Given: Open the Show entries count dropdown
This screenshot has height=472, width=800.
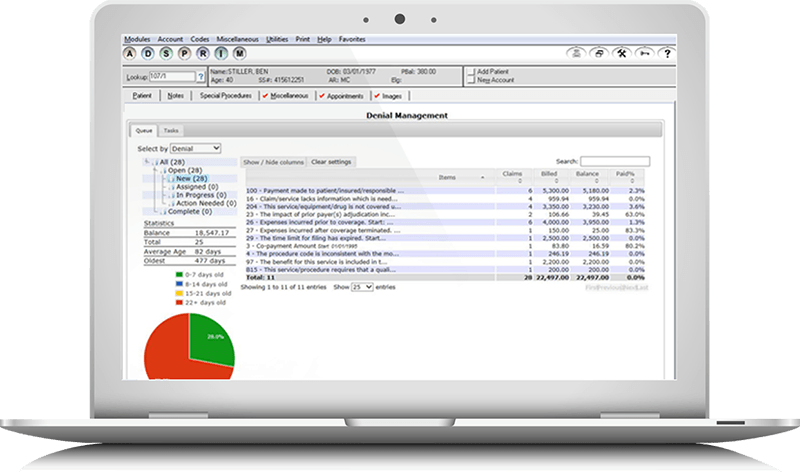Looking at the screenshot, I should coord(362,286).
